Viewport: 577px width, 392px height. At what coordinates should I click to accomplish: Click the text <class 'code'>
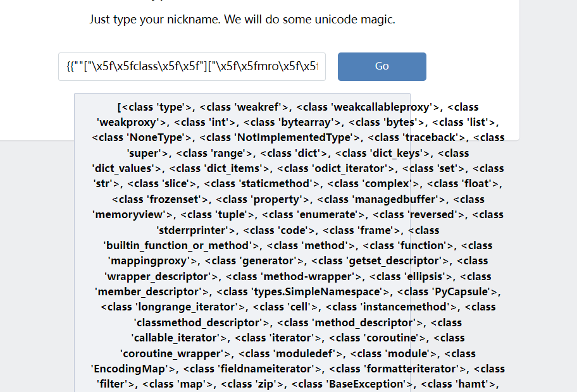pyautogui.click(x=279, y=230)
